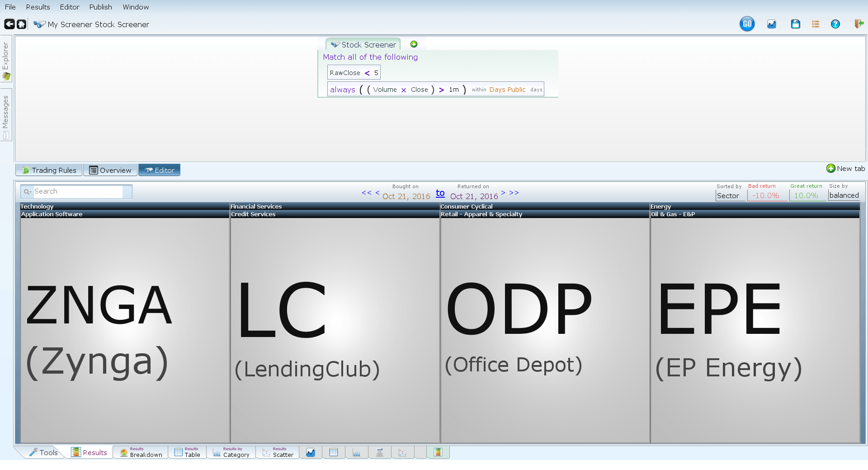The width and height of the screenshot is (868, 470).
Task: Open the chart icon in top toolbar
Action: (771, 24)
